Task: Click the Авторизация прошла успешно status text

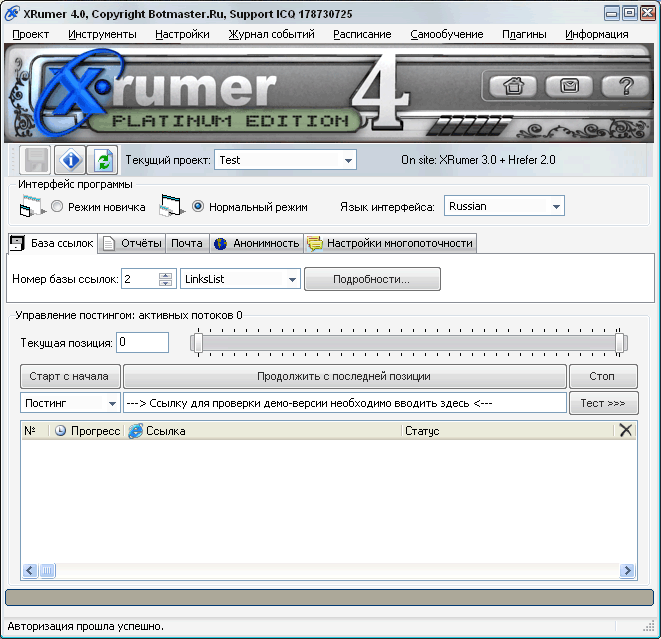Action: [86, 626]
